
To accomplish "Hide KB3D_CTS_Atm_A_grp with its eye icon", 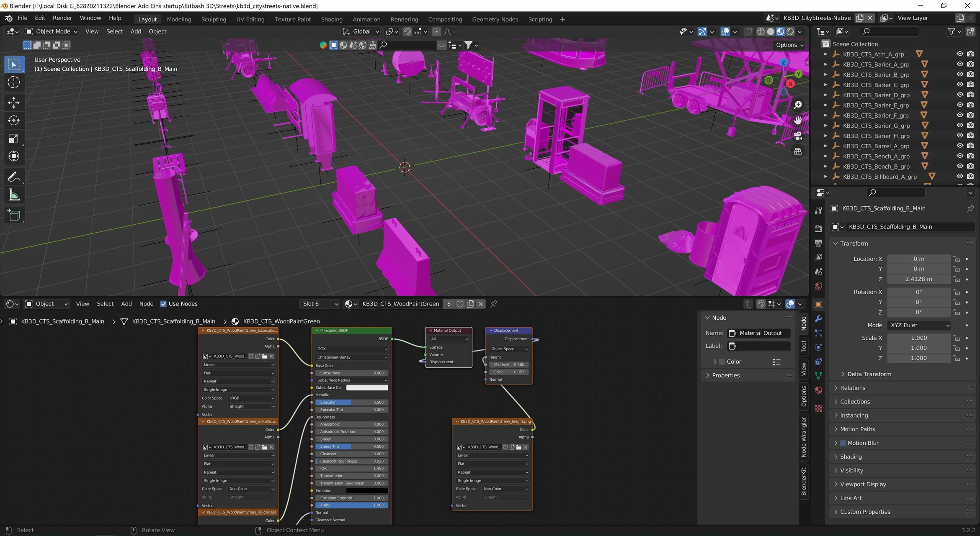I will 960,54.
